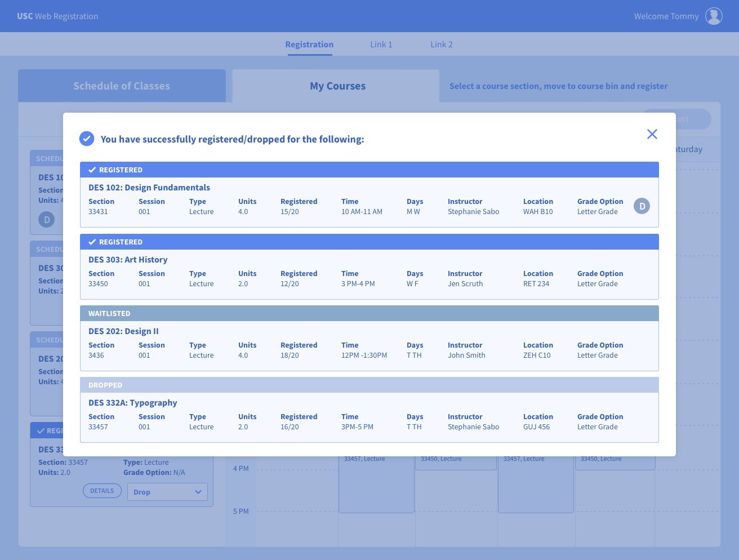Click registered count 15/20
The image size is (739, 560).
coord(290,212)
